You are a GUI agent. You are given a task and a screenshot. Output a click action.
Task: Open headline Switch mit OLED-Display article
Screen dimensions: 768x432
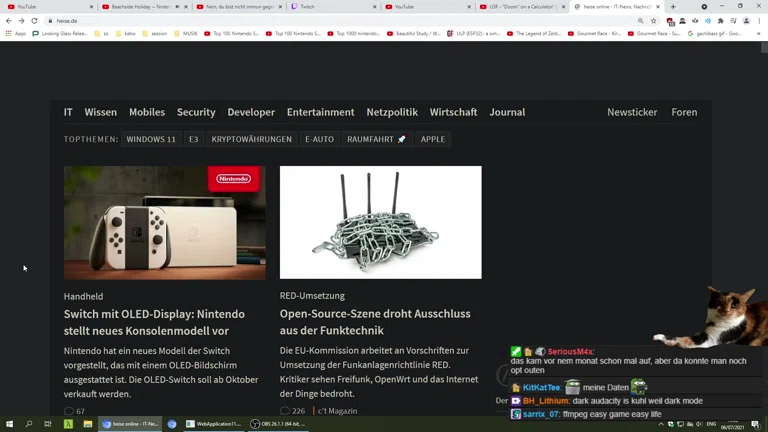[x=154, y=322]
